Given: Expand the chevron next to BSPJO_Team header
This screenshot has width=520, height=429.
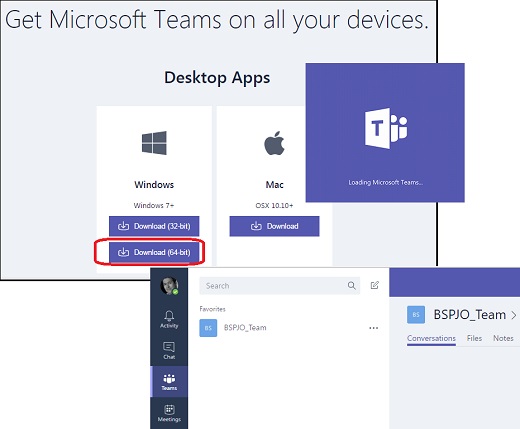Looking at the screenshot, I should click(x=514, y=315).
